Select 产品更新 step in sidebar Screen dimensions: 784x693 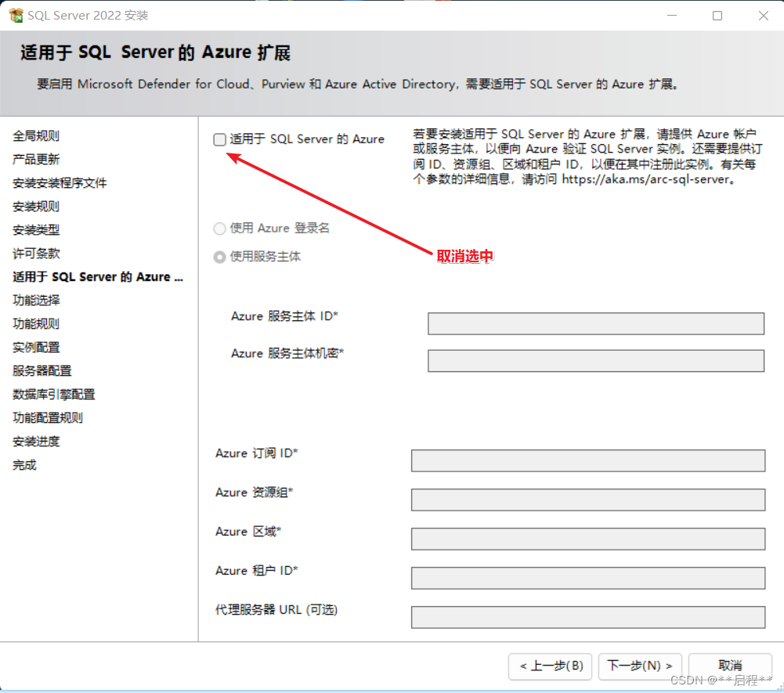[x=36, y=159]
